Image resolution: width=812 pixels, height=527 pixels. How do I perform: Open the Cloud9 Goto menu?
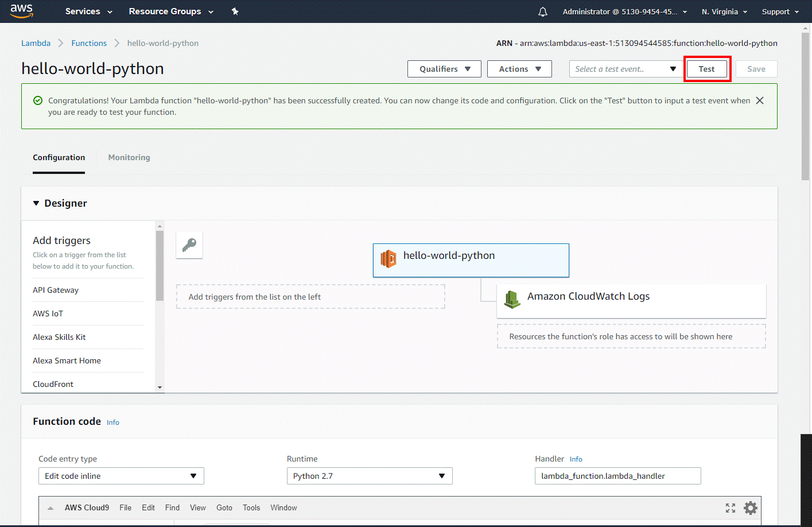pos(224,507)
